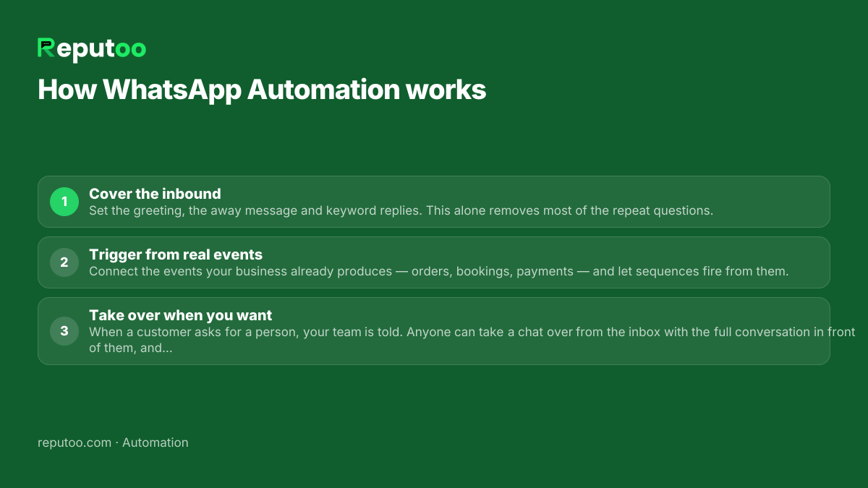The height and width of the screenshot is (488, 868).
Task: Click the 'Connect the events your business' description
Action: [438, 272]
